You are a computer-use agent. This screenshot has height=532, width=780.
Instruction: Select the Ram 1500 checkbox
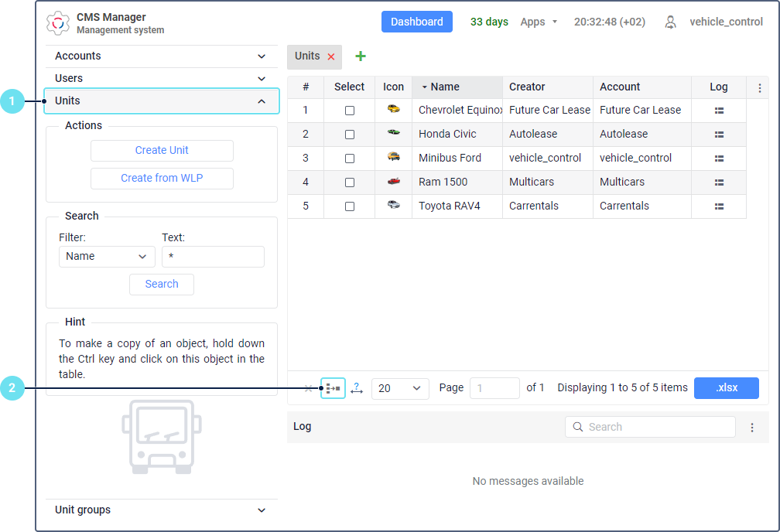coord(350,182)
